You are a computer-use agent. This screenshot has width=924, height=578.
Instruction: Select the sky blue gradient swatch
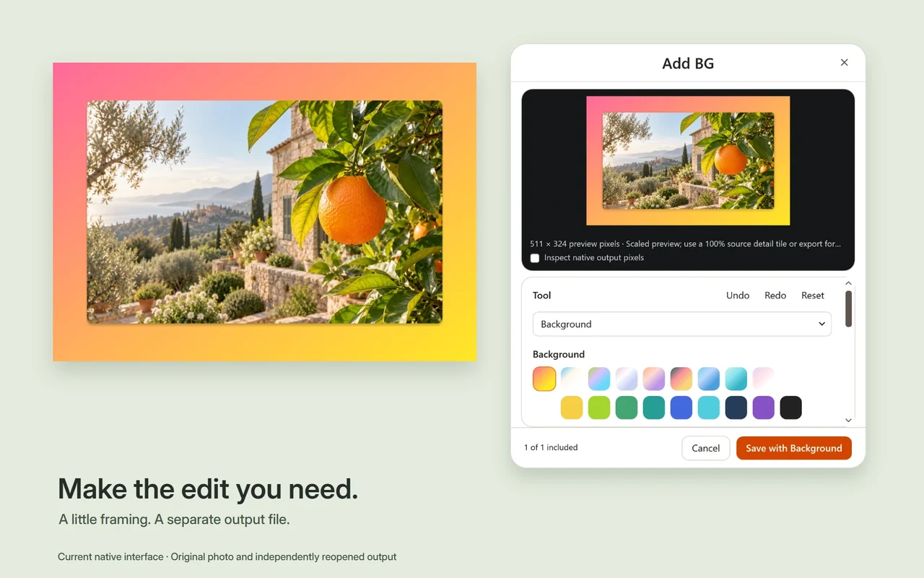click(709, 379)
